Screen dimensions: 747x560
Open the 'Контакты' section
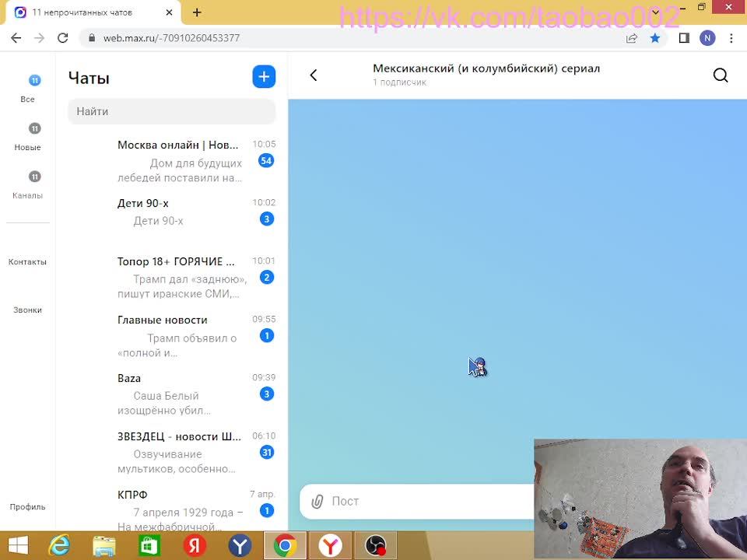tap(28, 261)
